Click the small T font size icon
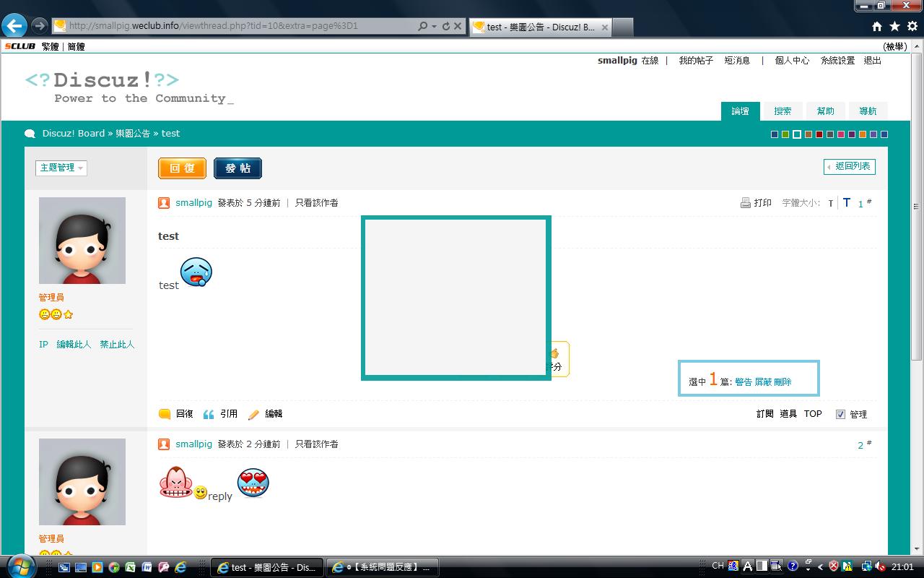 [x=831, y=204]
